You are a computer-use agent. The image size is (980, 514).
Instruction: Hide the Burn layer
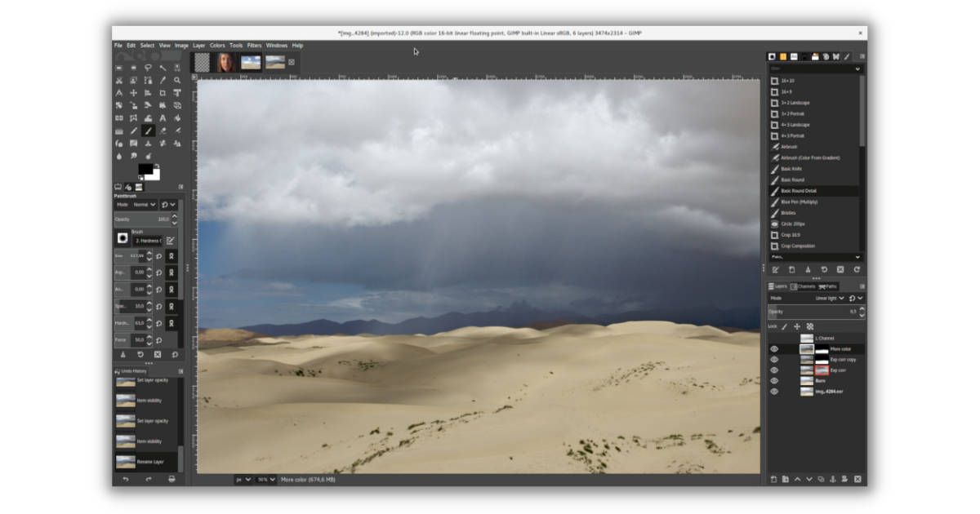point(774,380)
